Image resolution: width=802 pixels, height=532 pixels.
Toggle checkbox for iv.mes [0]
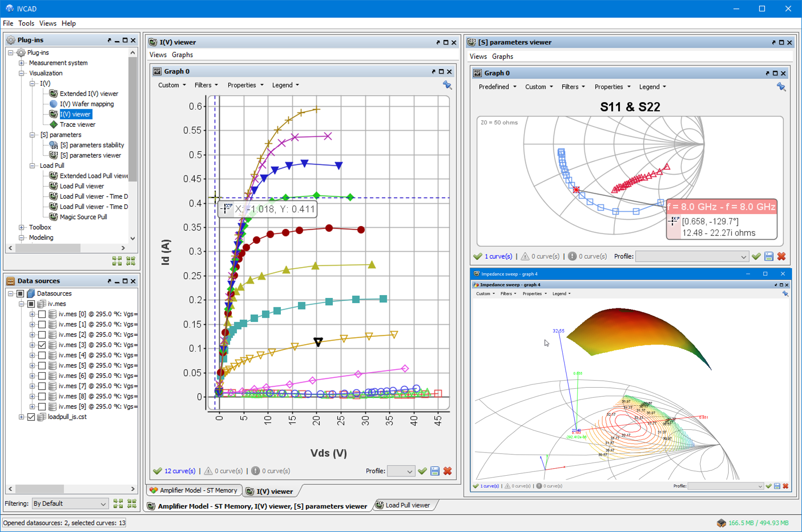pyautogui.click(x=42, y=314)
